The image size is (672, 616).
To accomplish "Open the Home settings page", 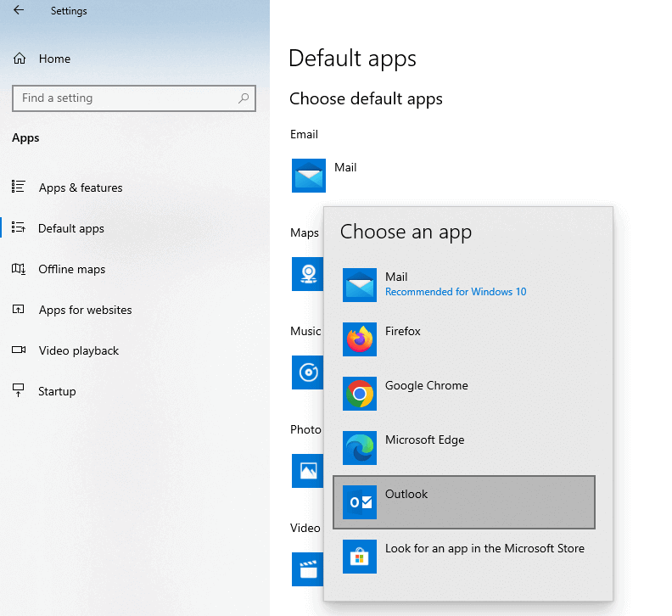I will tap(54, 59).
